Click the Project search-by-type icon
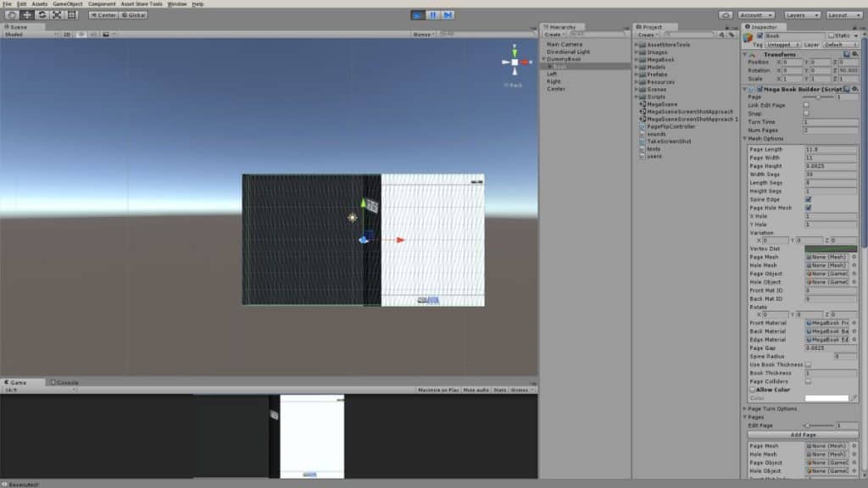The height and width of the screenshot is (488, 868). tap(721, 34)
